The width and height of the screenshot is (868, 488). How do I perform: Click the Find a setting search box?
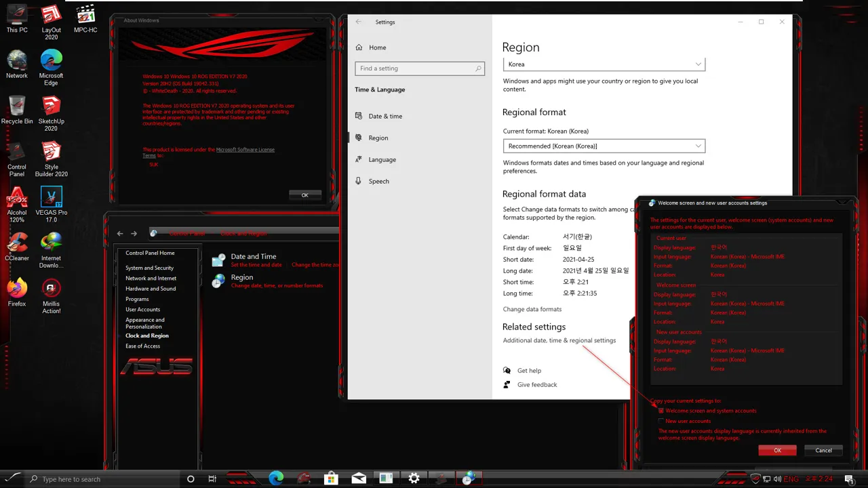420,68
